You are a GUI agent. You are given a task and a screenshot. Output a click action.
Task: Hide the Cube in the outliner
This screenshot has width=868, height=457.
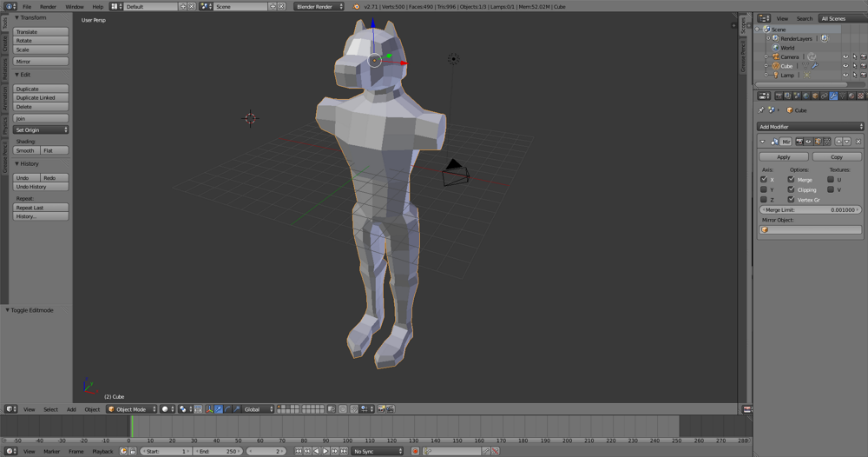845,66
